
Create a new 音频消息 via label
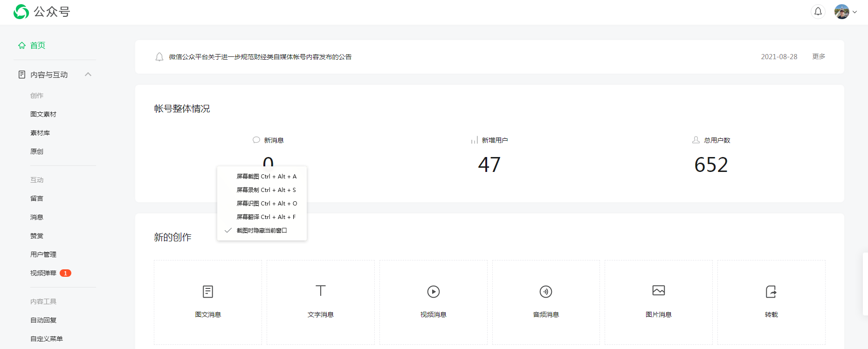[546, 315]
